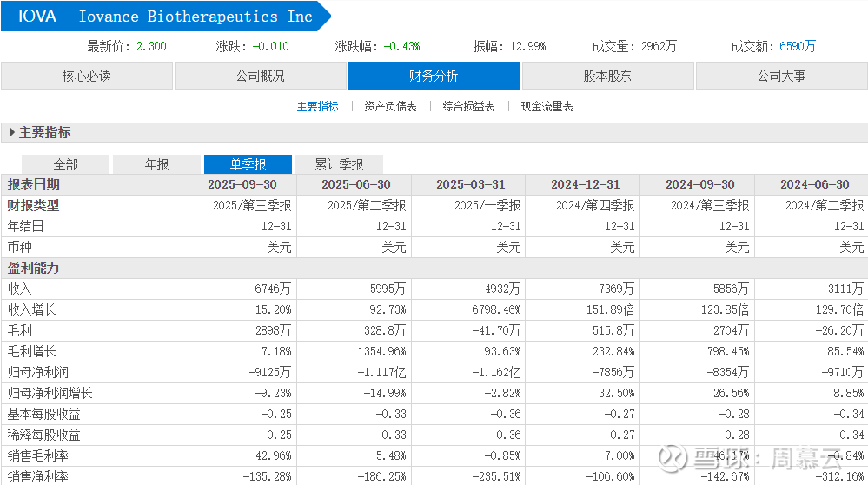Click the 毛利增长 row label
This screenshot has width=868, height=485.
click(x=31, y=351)
